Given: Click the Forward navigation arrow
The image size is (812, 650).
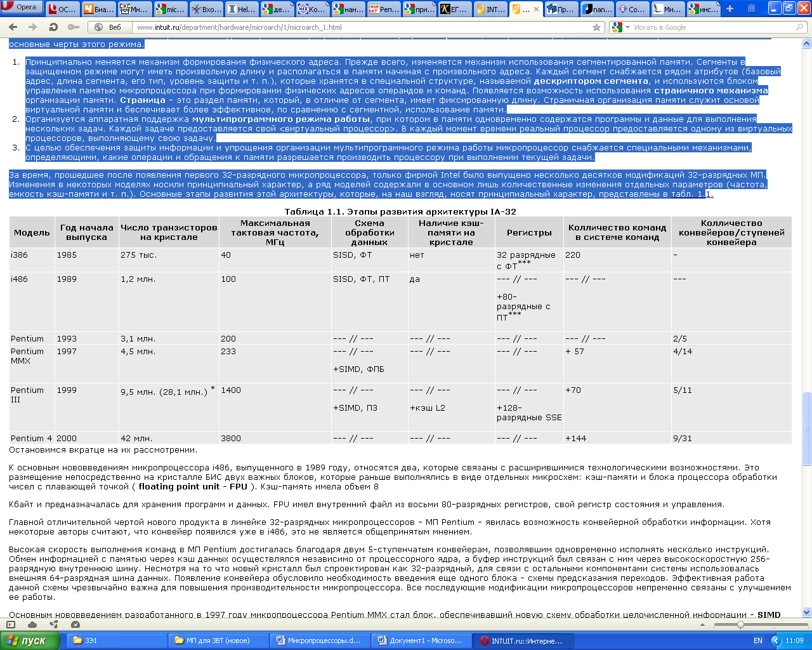Looking at the screenshot, I should point(32,27).
